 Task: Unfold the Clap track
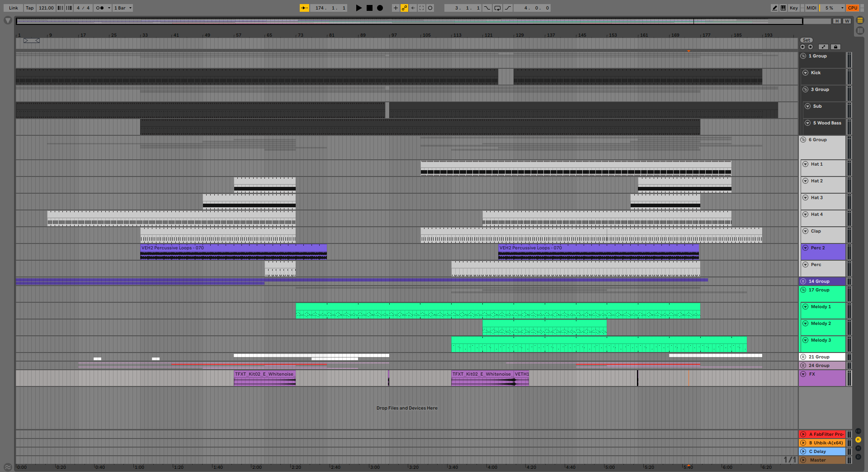806,231
